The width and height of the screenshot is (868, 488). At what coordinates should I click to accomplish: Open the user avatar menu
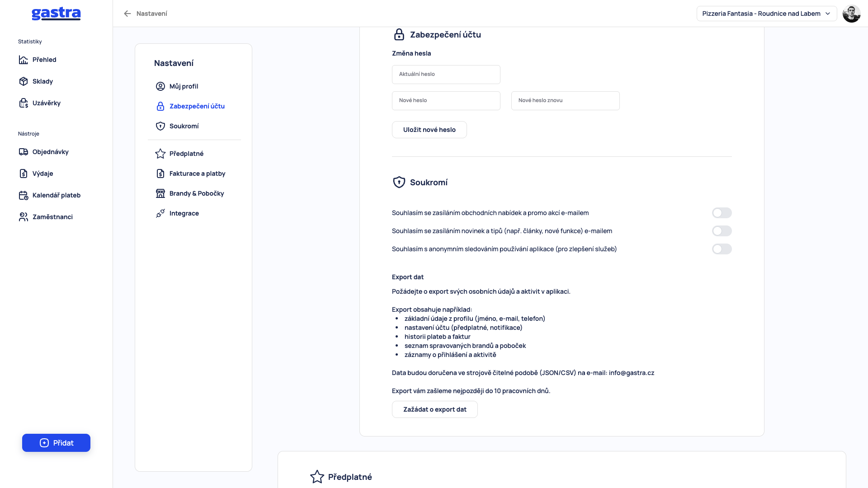click(x=851, y=14)
